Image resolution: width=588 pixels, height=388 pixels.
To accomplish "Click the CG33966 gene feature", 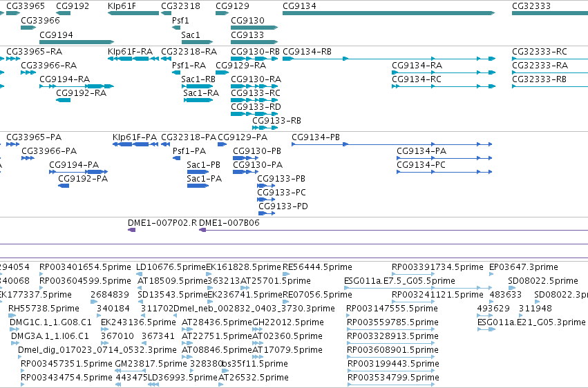I will (28, 28).
